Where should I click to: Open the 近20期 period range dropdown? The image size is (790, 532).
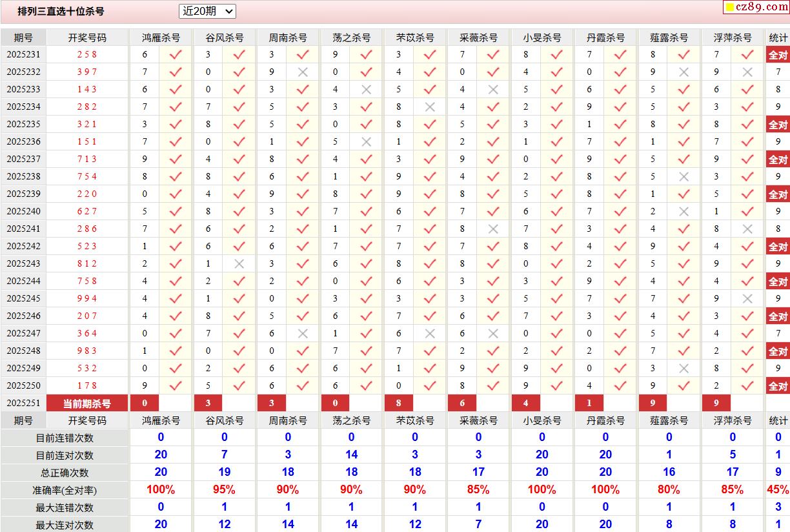[207, 11]
